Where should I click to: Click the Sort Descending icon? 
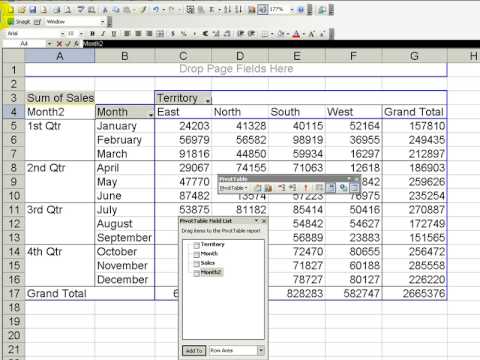coord(238,10)
